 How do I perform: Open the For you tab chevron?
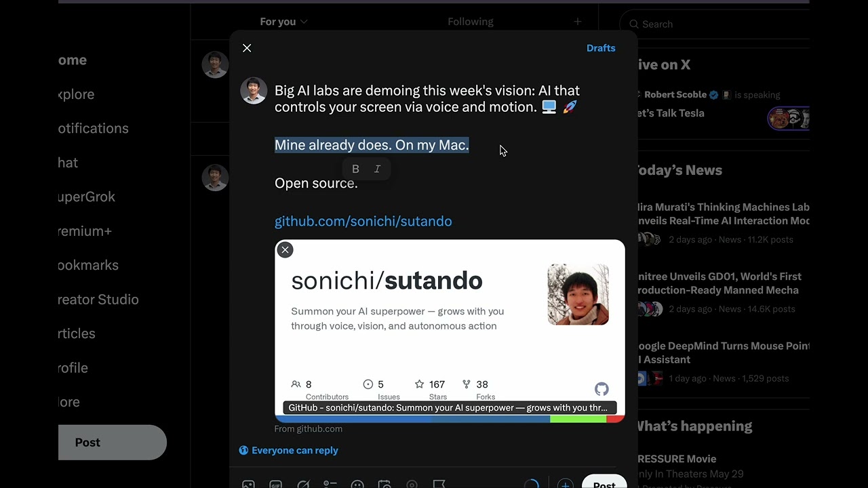click(x=304, y=22)
